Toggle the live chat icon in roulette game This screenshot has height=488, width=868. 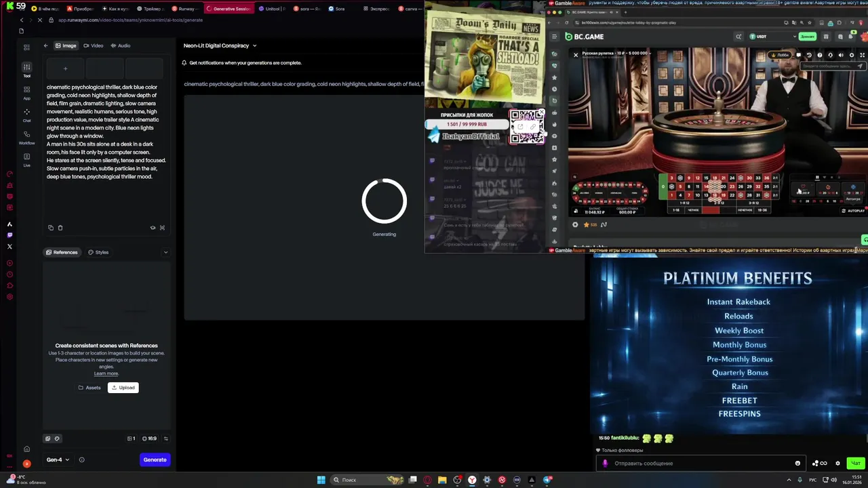pos(799,55)
